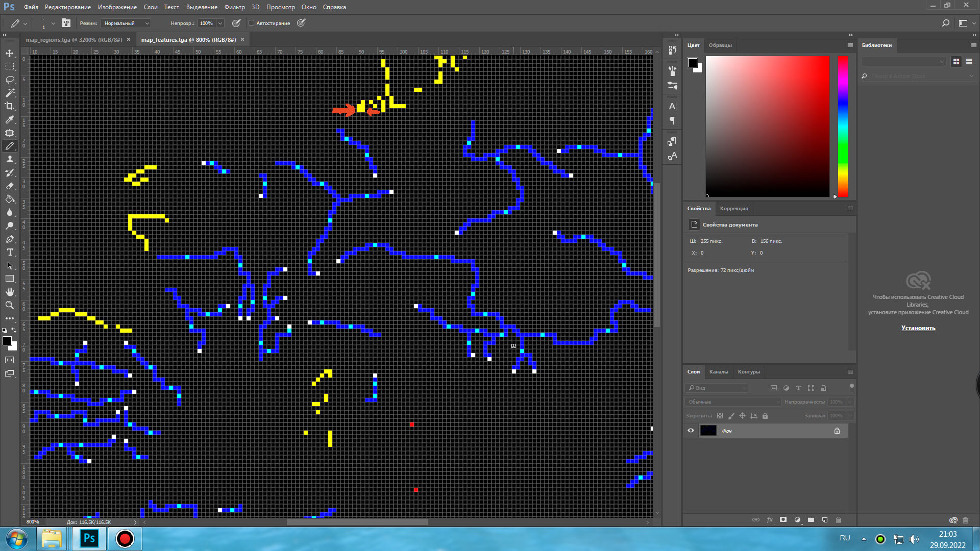The height and width of the screenshot is (551, 980).
Task: Select the Eraser tool
Action: (x=10, y=186)
